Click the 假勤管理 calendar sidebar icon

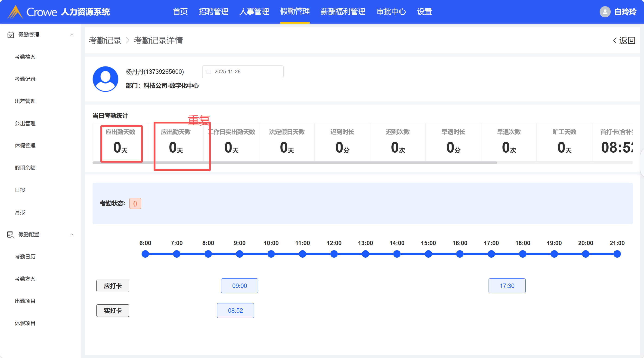[x=10, y=35]
